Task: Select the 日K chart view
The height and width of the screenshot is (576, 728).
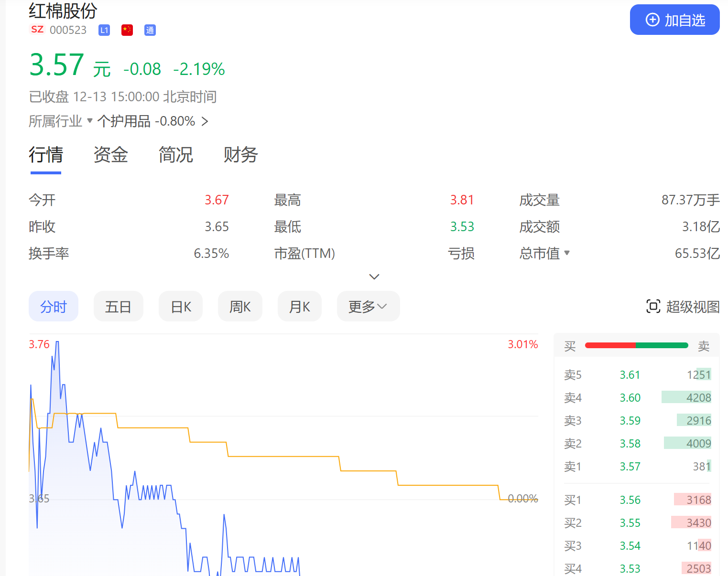Action: point(181,306)
